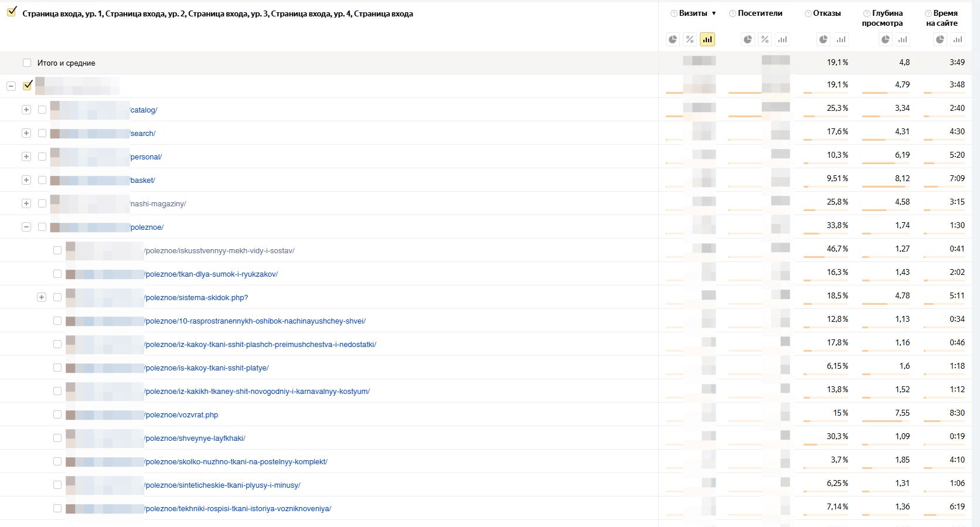Viewport: 980px width, 527px height.
Task: Open the /poleznoe/shveynye-layfkhaki/ link
Action: pyautogui.click(x=195, y=438)
